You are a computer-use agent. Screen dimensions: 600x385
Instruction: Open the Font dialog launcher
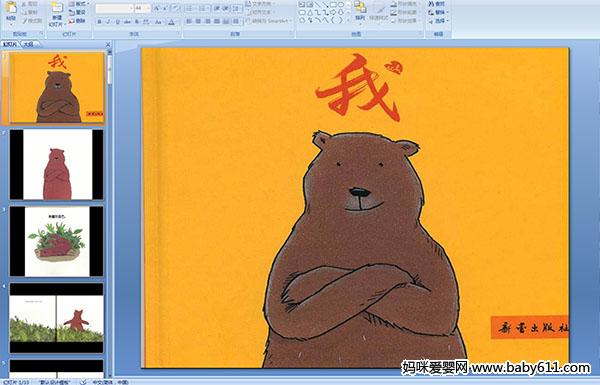click(179, 33)
